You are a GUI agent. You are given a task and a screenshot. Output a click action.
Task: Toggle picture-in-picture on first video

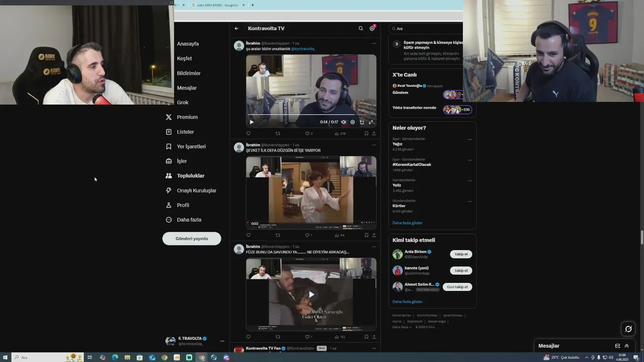click(362, 122)
